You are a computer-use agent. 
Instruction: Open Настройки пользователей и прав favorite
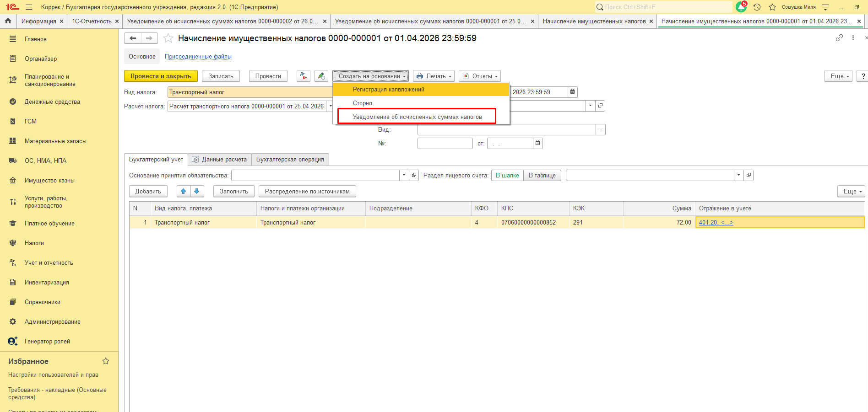[x=53, y=375]
